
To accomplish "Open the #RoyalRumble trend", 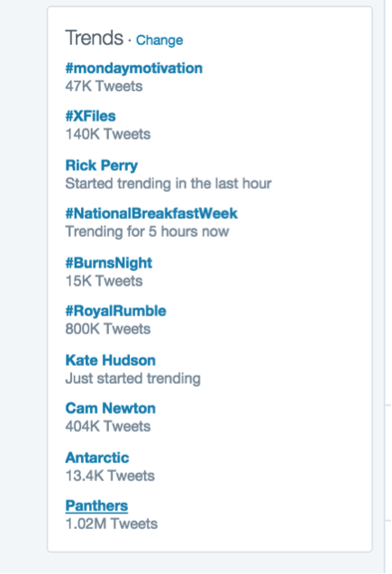I will [x=115, y=311].
